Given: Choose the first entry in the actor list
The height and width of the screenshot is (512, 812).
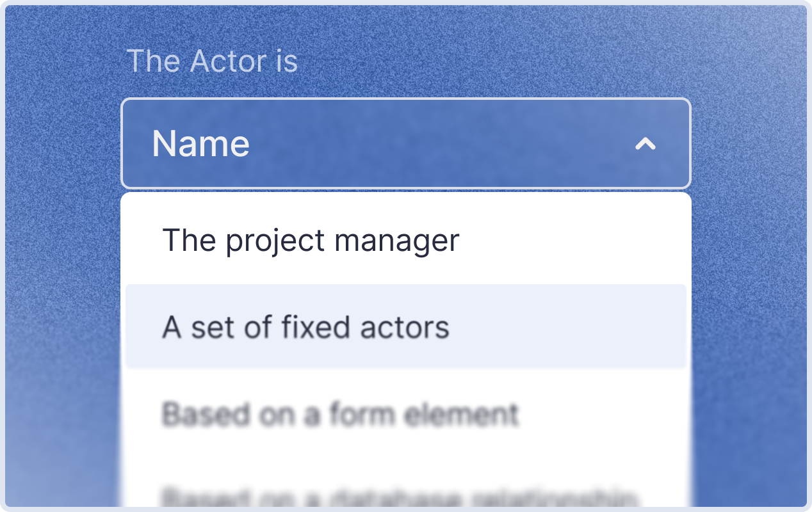Looking at the screenshot, I should tap(406, 241).
